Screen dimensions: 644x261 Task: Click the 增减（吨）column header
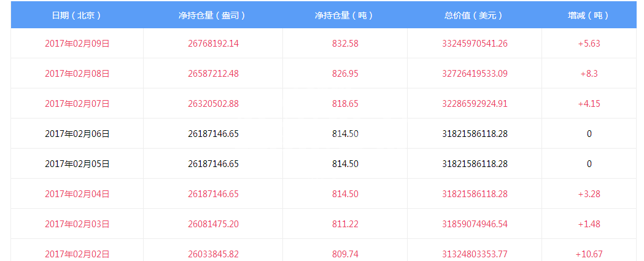click(589, 15)
